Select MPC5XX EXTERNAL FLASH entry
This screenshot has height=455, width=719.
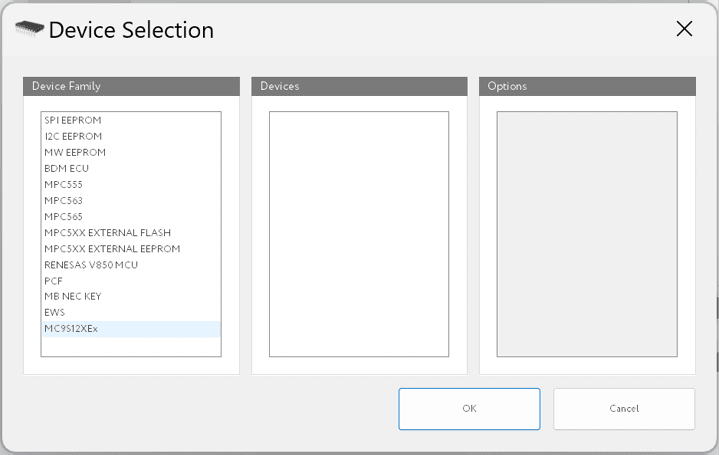pyautogui.click(x=108, y=232)
